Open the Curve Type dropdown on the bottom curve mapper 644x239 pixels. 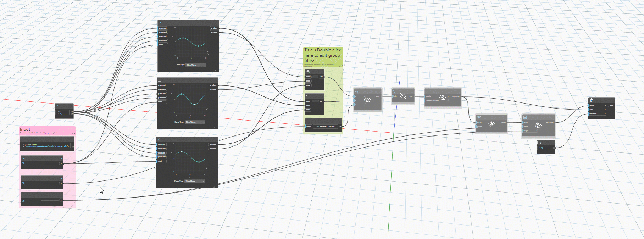[x=195, y=181]
